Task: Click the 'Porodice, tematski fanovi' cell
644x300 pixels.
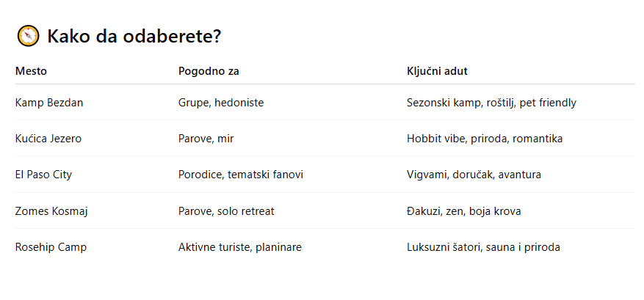Action: (x=241, y=175)
